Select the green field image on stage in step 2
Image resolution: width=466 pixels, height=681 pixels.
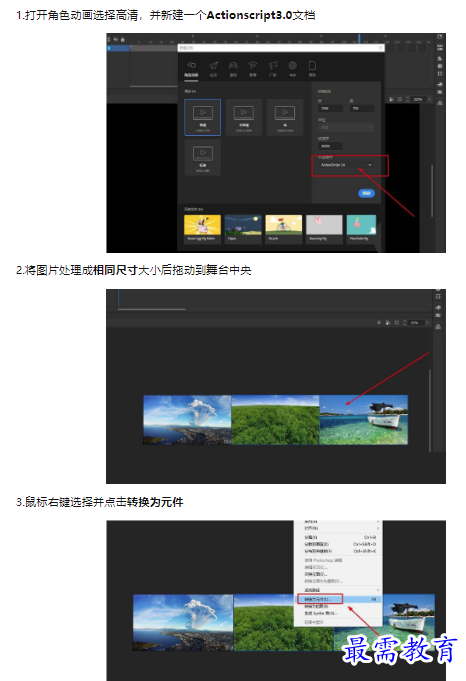pos(275,420)
